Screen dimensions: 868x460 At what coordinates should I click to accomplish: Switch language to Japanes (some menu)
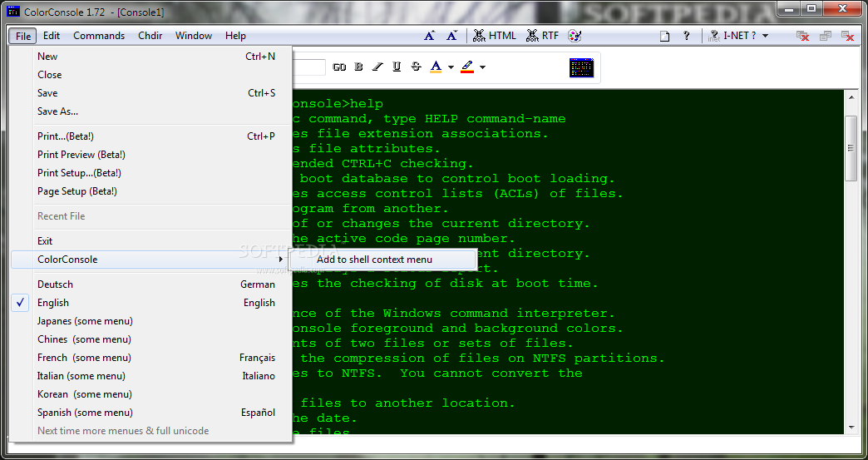[150, 321]
